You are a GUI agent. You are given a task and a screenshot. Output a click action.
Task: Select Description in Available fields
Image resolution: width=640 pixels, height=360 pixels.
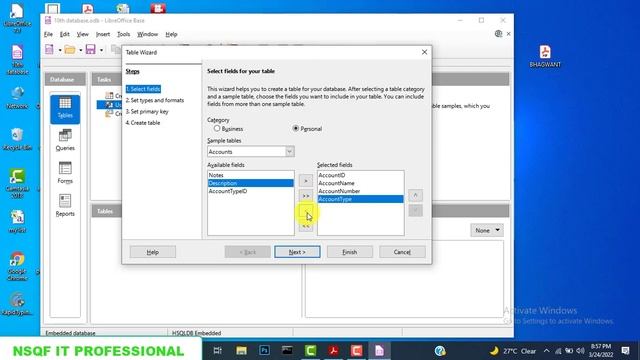[250, 183]
